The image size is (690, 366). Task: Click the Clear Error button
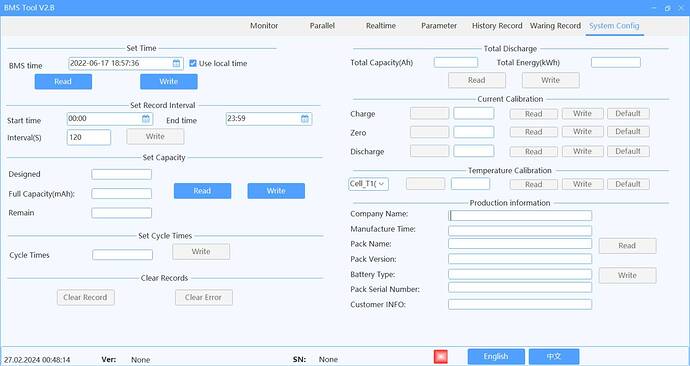click(204, 297)
